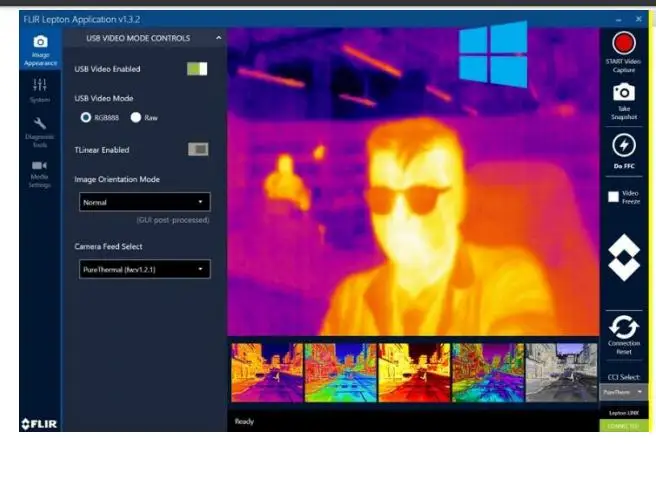The width and height of the screenshot is (656, 482).
Task: Open the Image Appearance sidebar tab
Action: [40, 51]
